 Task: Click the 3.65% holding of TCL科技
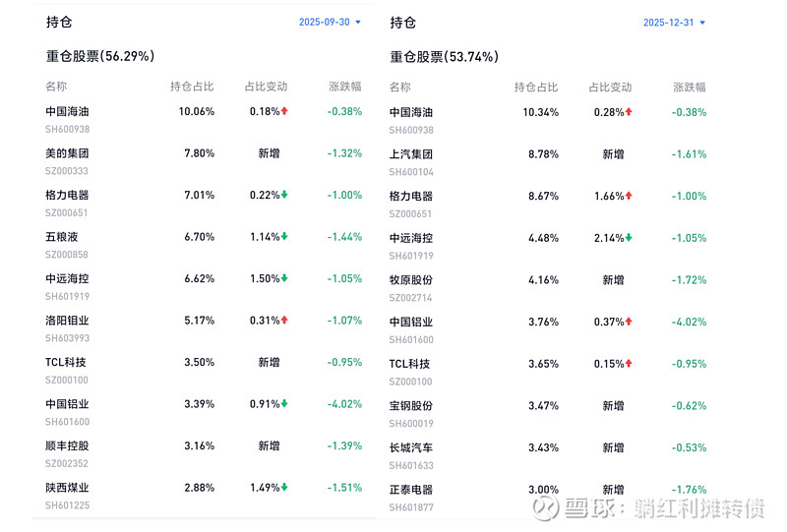(544, 364)
